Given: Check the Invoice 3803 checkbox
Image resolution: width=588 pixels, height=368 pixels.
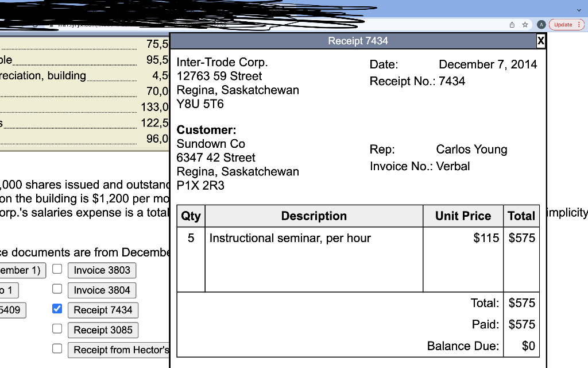Looking at the screenshot, I should click(x=57, y=270).
